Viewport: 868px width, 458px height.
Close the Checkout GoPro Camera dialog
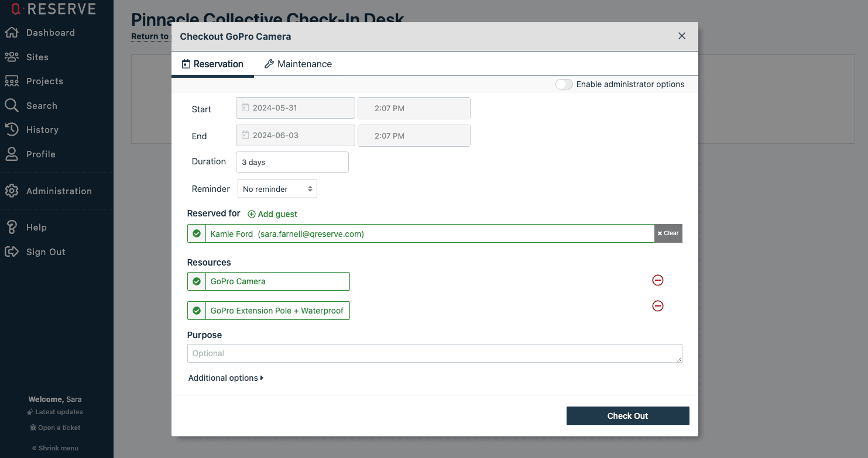(682, 36)
